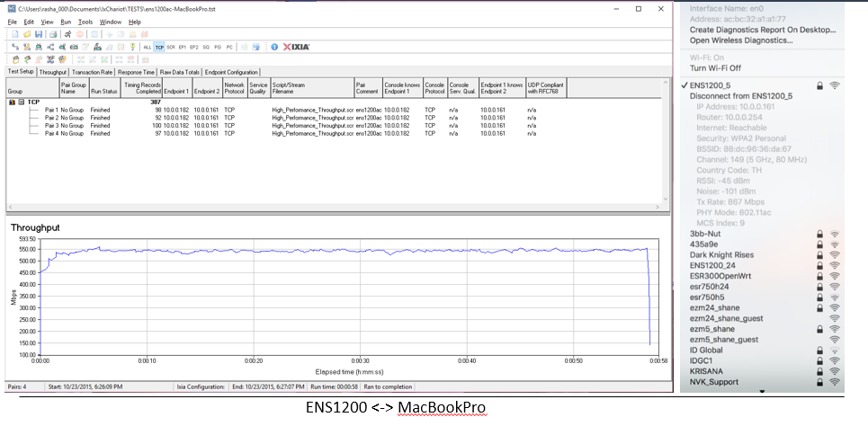Click Create Diagnostics Report On Desktop
The height and width of the screenshot is (426, 868).
(x=762, y=30)
